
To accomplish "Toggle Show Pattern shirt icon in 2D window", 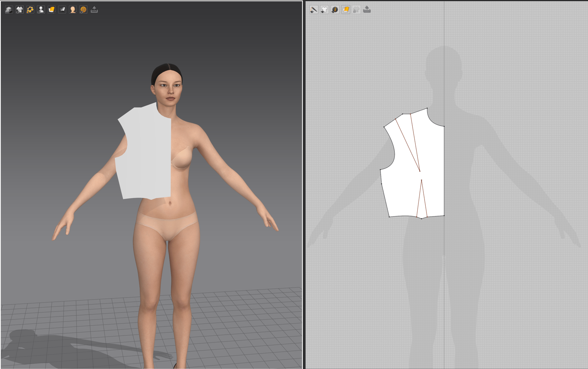I will pos(324,10).
